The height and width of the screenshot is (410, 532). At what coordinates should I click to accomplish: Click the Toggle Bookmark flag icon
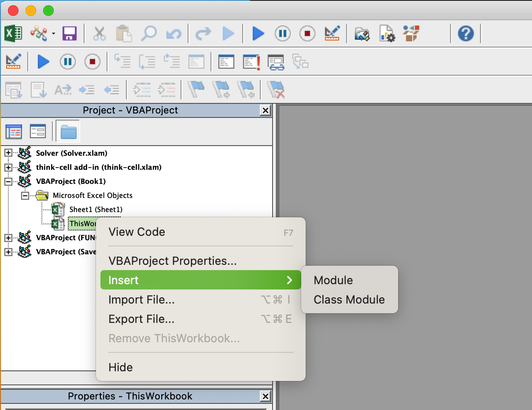pyautogui.click(x=196, y=89)
